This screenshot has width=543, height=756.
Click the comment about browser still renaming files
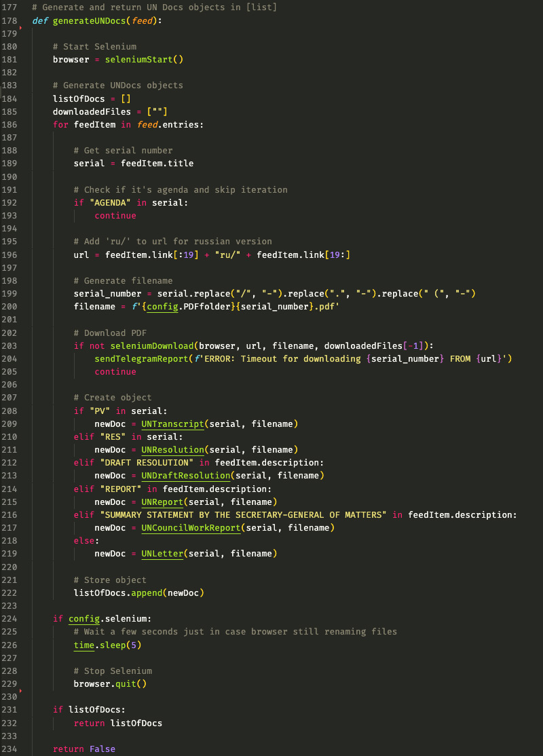pos(236,632)
